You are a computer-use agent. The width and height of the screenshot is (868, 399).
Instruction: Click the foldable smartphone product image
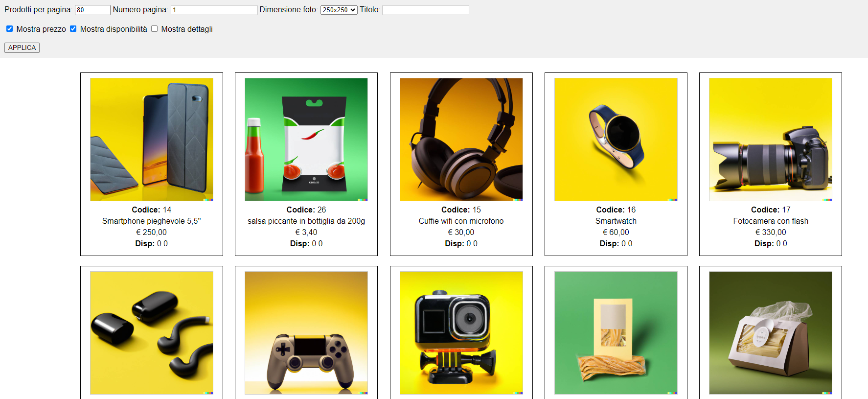pos(152,140)
